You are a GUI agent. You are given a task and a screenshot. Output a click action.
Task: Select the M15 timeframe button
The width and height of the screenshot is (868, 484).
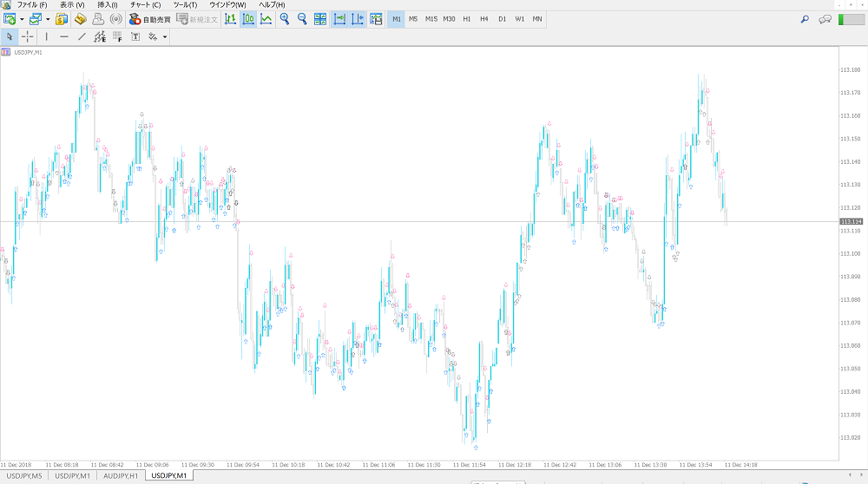click(x=431, y=18)
